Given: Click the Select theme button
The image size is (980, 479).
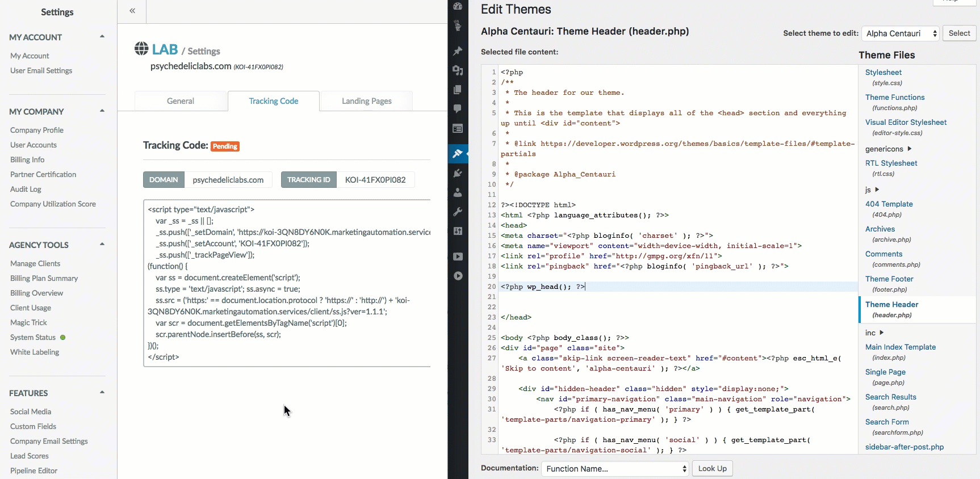Looking at the screenshot, I should coord(960,33).
